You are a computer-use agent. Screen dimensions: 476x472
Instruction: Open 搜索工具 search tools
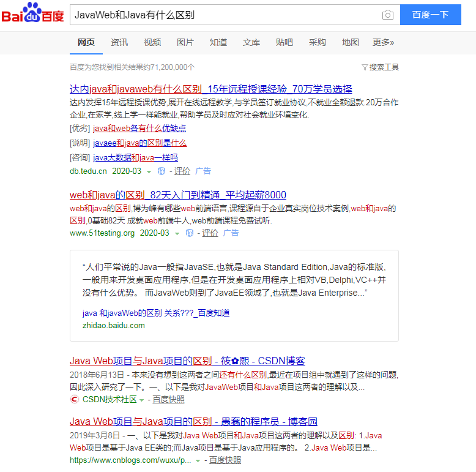(x=384, y=67)
